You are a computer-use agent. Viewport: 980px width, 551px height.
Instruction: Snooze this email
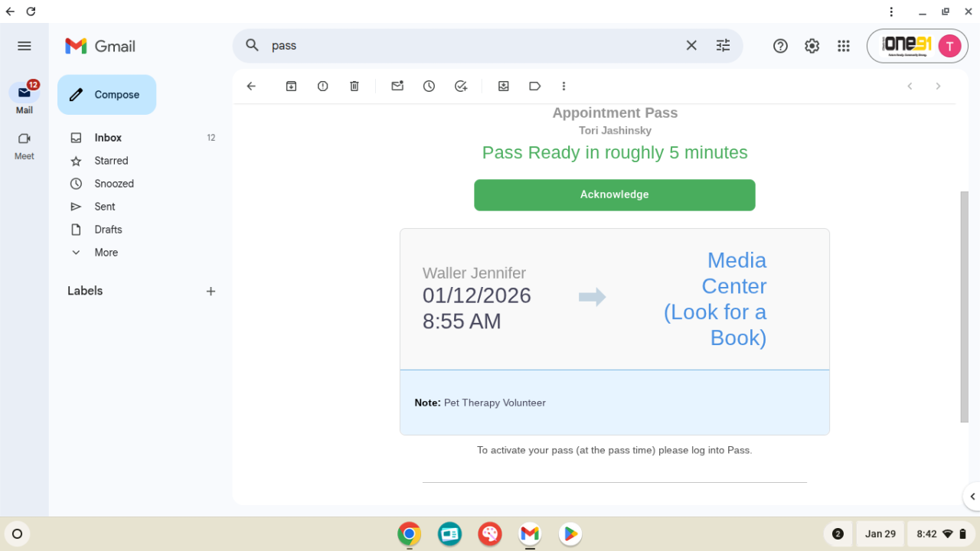429,86
